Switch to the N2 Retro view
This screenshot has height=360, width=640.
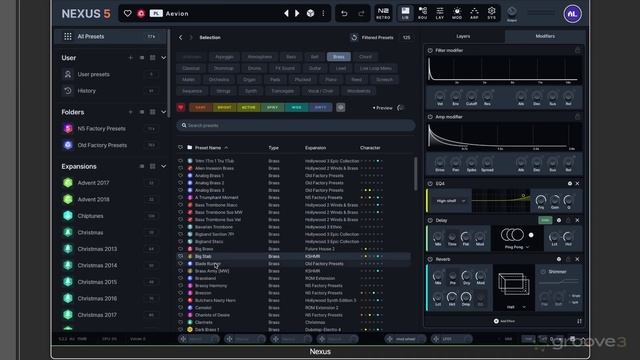coord(383,13)
